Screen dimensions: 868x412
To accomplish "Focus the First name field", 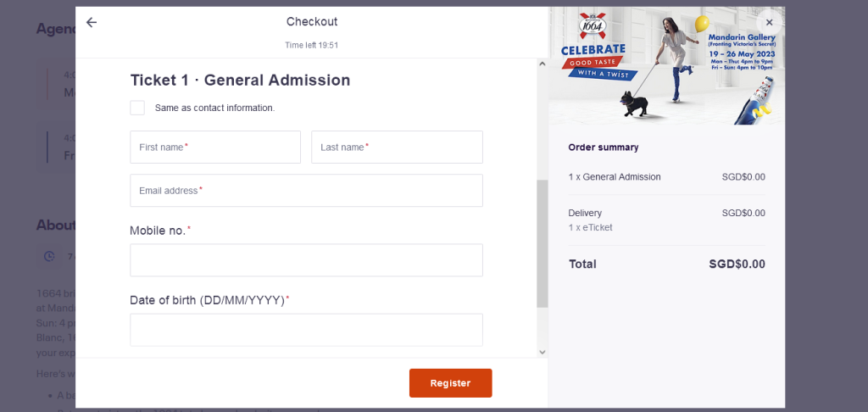I will (215, 148).
